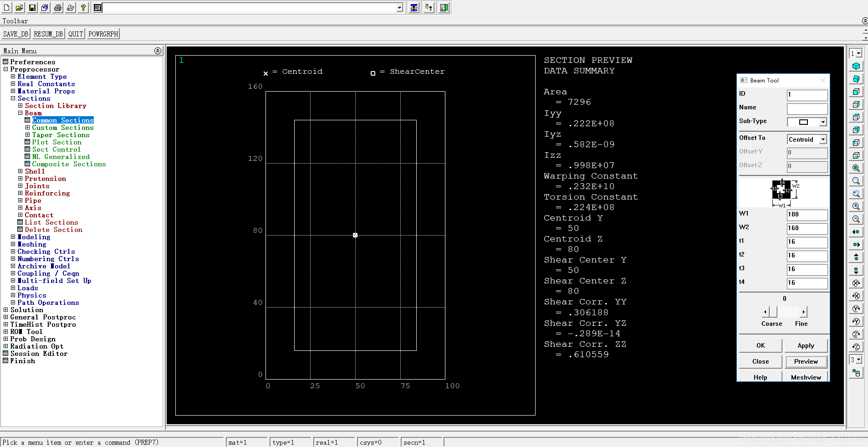This screenshot has height=447, width=868.
Task: Click the slider's right (Fine) arrow
Action: click(803, 312)
